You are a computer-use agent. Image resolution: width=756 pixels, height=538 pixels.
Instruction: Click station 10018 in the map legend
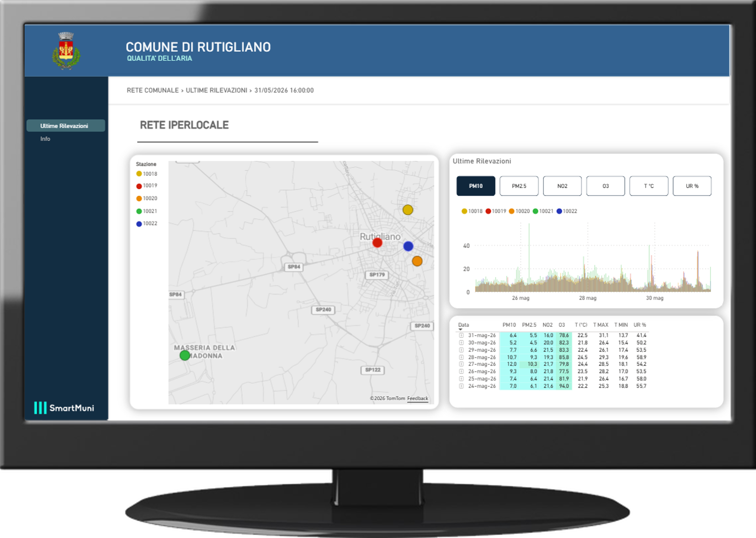point(147,174)
